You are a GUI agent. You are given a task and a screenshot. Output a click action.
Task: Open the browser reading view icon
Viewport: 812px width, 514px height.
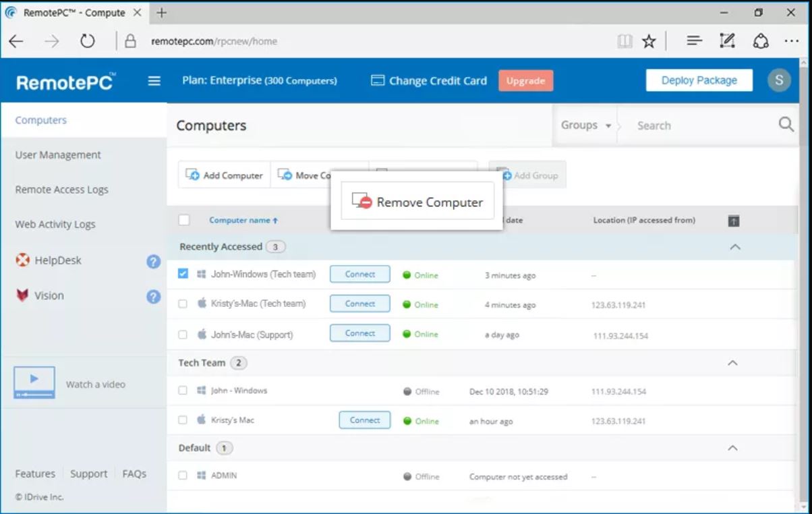click(x=625, y=41)
